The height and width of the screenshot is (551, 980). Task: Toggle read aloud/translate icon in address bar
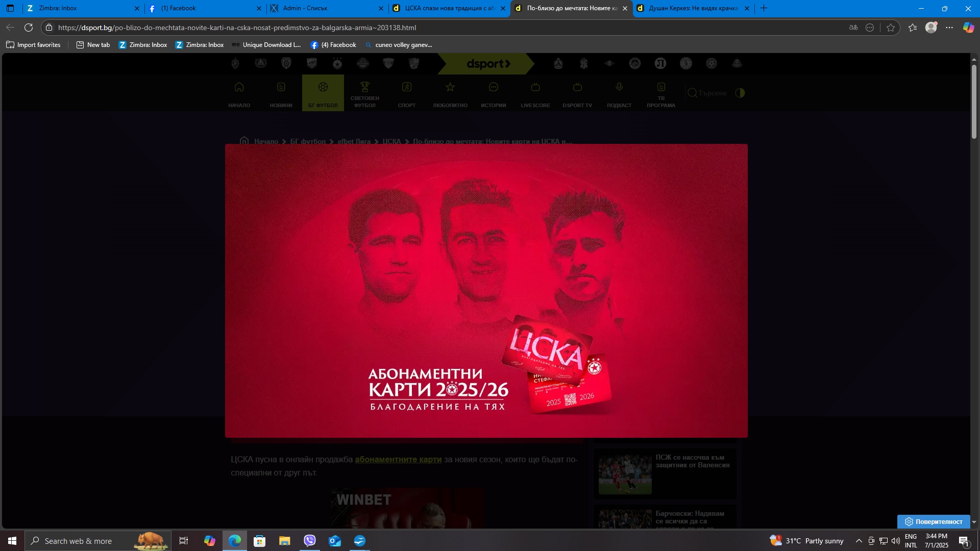pos(853,28)
